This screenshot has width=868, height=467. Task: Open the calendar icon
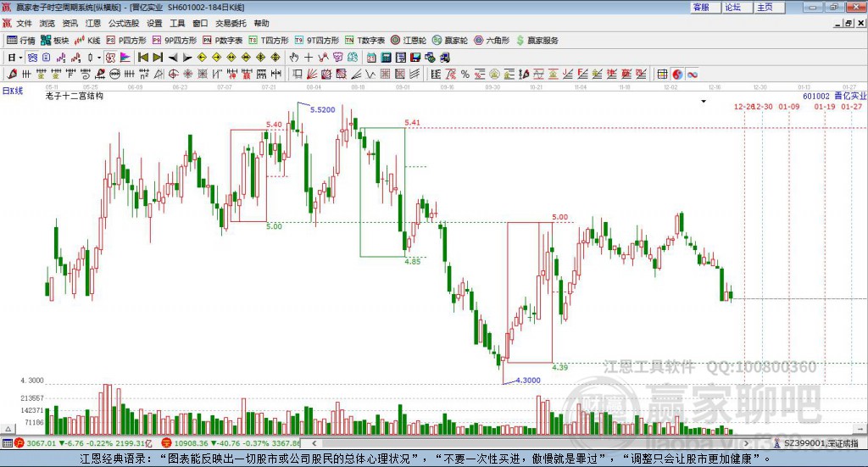(x=371, y=58)
